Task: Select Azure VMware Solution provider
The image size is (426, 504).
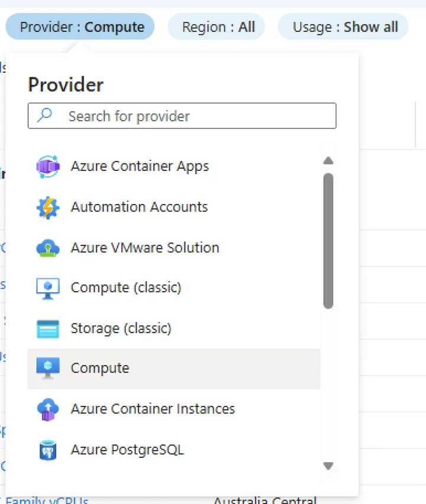Action: coord(174,247)
